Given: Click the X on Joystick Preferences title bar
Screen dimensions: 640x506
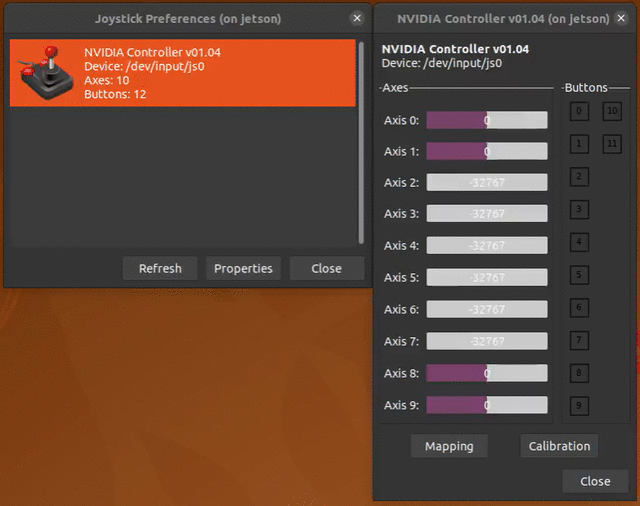Looking at the screenshot, I should pos(357,18).
